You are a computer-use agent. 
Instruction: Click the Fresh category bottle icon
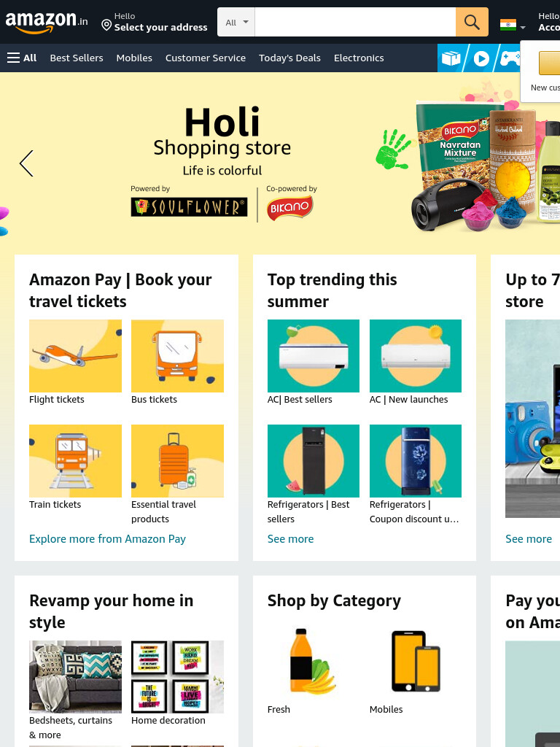313,661
